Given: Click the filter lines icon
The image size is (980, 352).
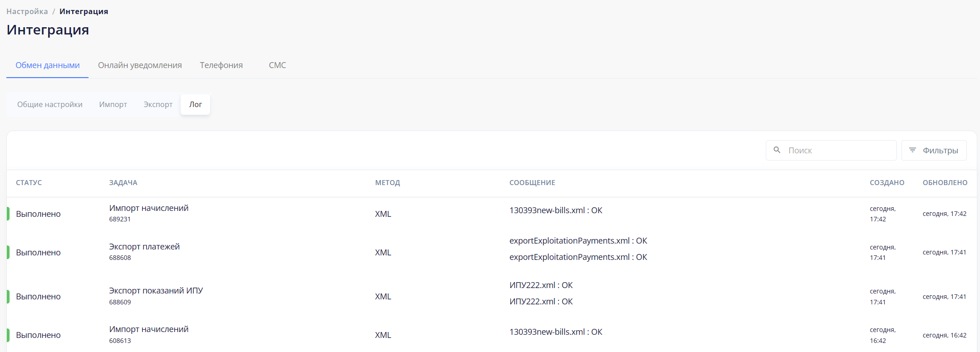Looking at the screenshot, I should (912, 150).
